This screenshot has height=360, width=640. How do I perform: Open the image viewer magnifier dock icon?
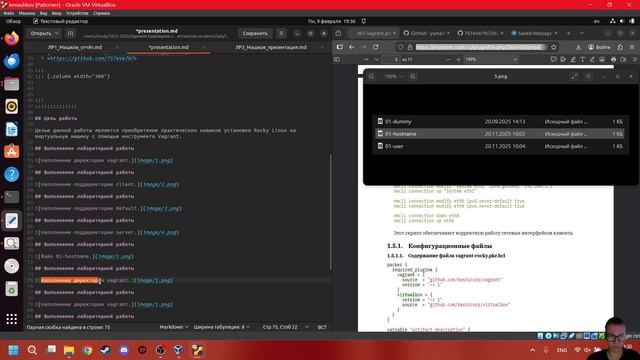click(x=11, y=243)
